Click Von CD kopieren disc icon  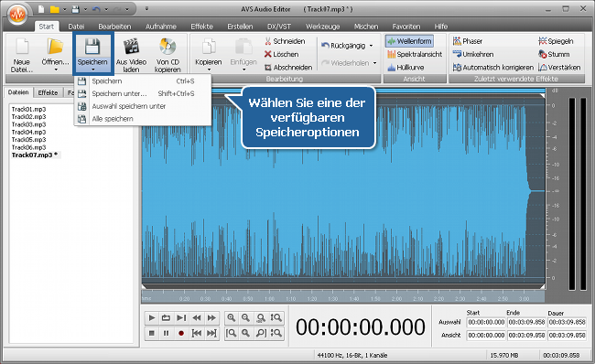click(x=168, y=47)
